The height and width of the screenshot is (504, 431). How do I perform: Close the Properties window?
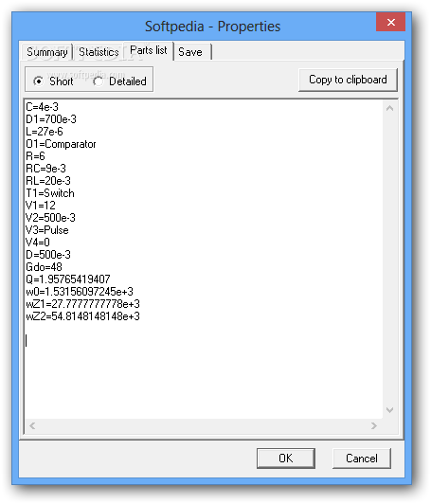click(x=391, y=22)
